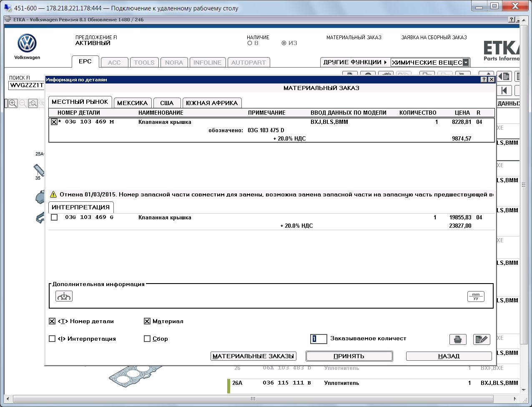The image size is (532, 407).
Task: Open the AUTOPART tab
Action: coord(248,63)
